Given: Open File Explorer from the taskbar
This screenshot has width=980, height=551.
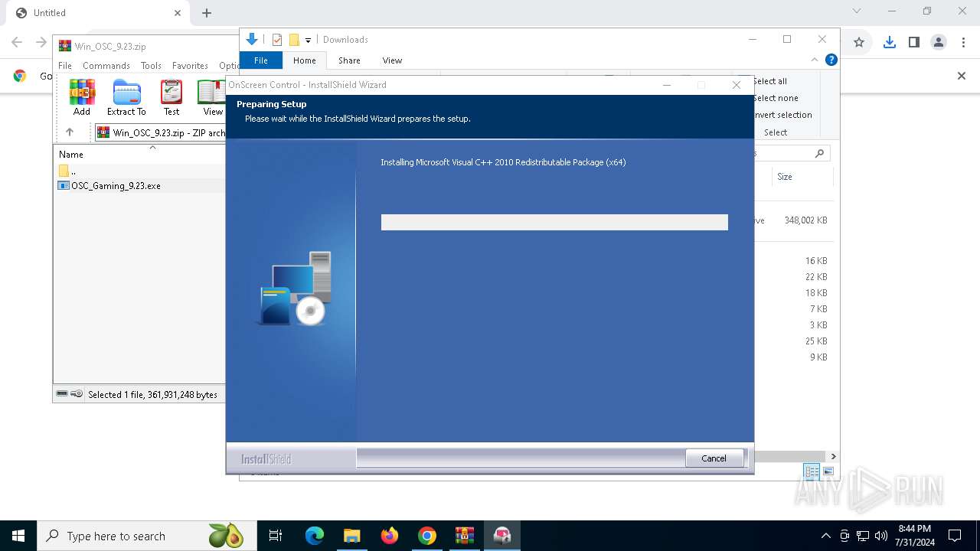Looking at the screenshot, I should pyautogui.click(x=351, y=536).
